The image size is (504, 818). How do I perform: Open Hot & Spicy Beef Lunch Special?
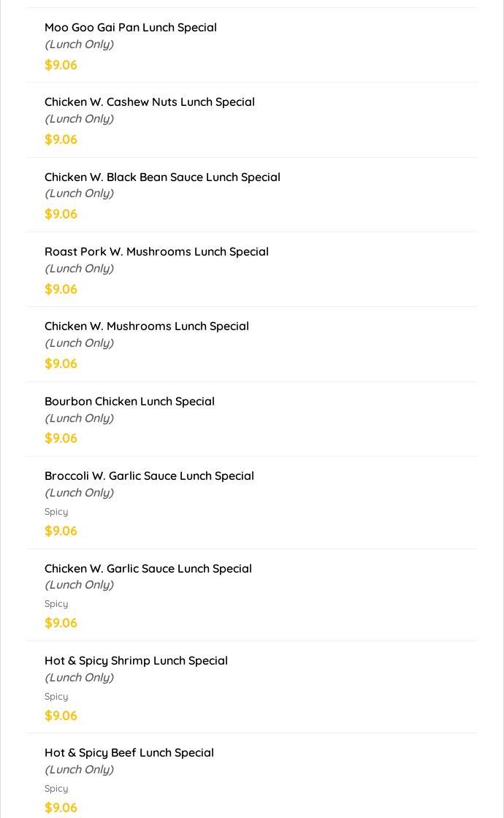pyautogui.click(x=252, y=776)
